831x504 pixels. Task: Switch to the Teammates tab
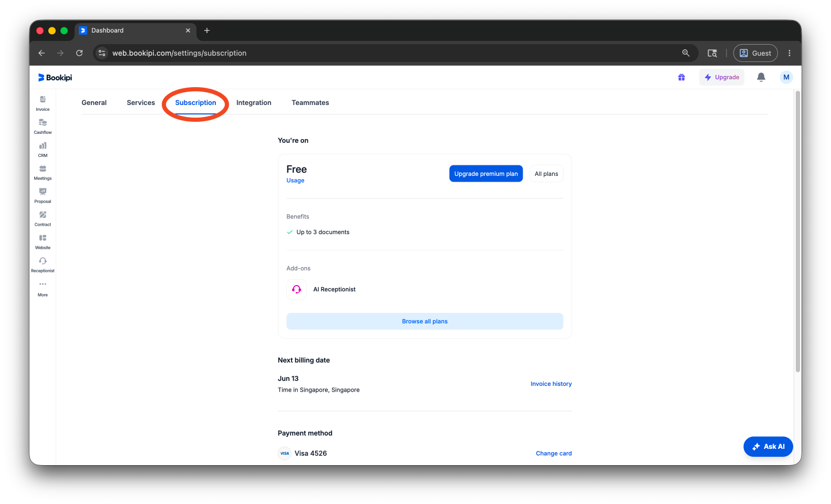[x=310, y=103]
